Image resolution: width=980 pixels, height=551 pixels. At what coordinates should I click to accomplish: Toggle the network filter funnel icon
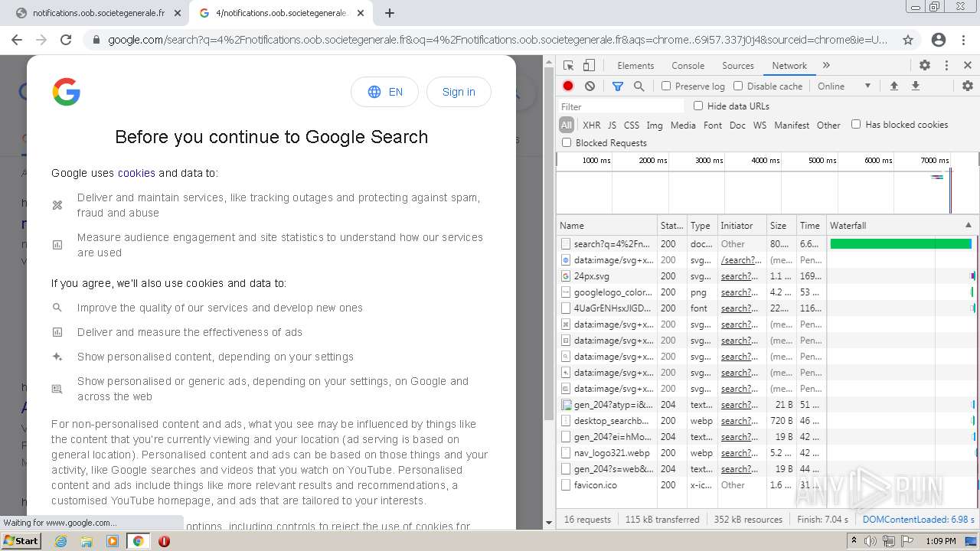coord(618,86)
